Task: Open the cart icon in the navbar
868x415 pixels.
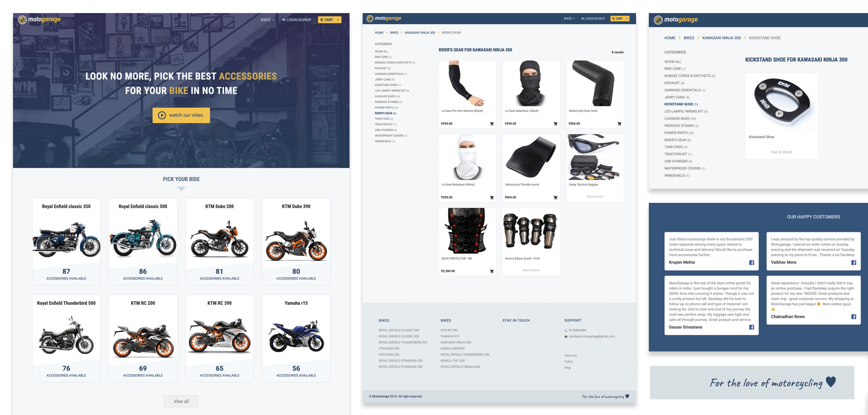Action: [x=322, y=19]
